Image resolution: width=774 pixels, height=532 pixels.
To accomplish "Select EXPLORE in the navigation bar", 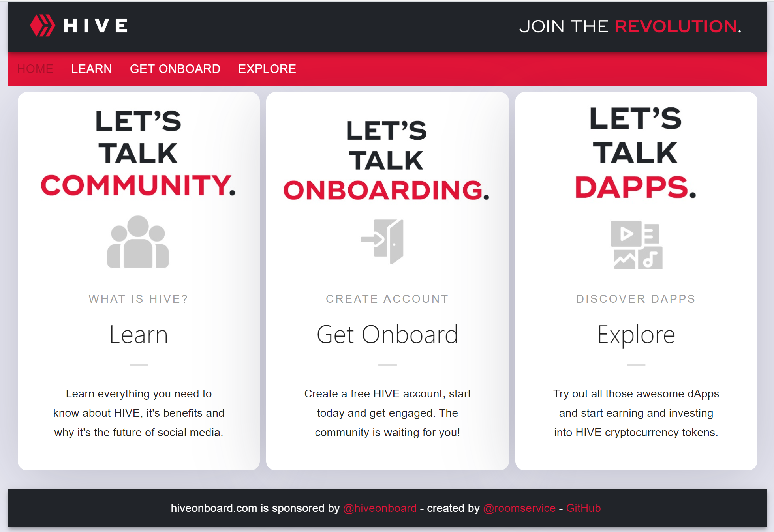I will point(267,69).
